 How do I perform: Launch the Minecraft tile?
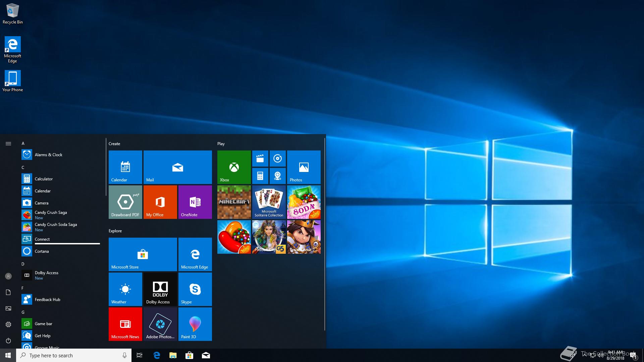point(234,202)
